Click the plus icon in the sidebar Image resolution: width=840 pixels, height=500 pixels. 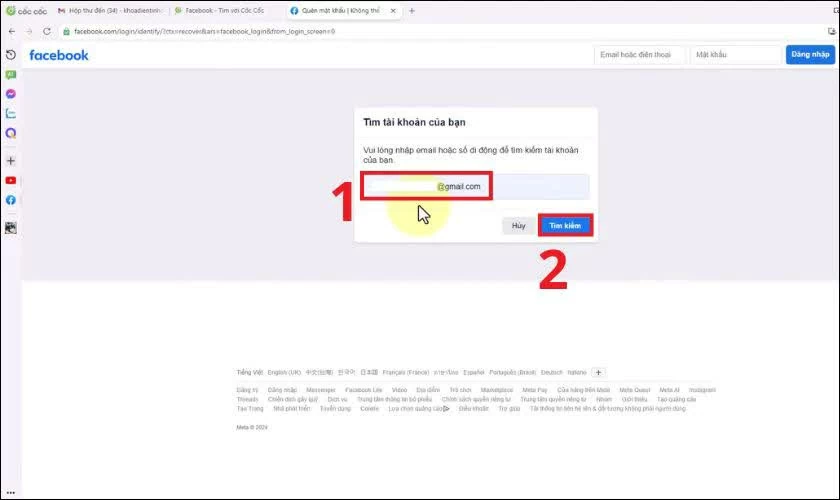click(x=10, y=160)
